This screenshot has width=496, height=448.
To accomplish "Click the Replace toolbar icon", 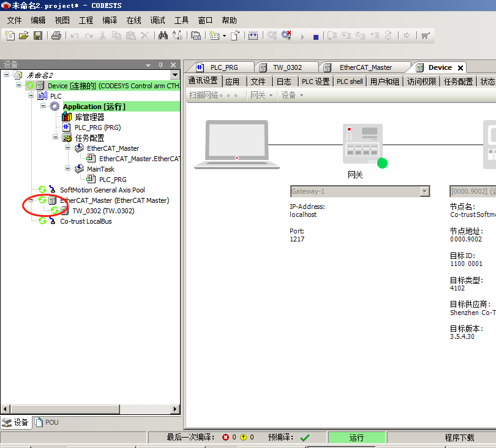I will point(178,36).
